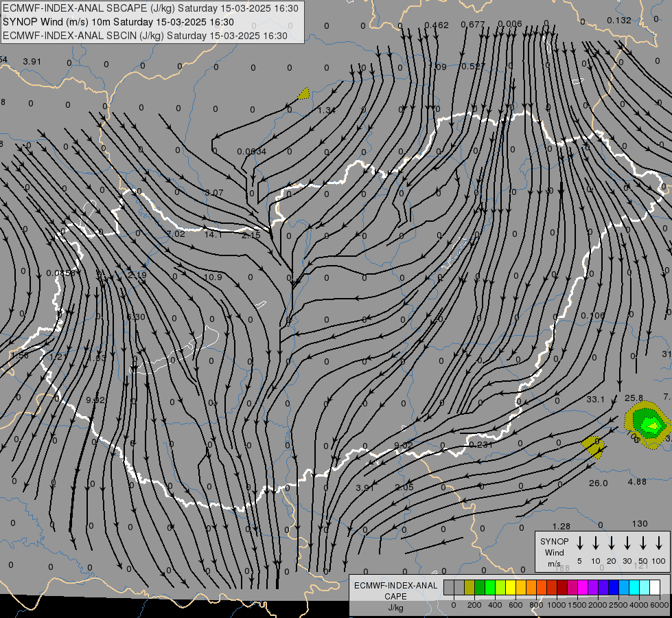Click the 130 value on the map
The height and width of the screenshot is (618, 672).
coord(640,524)
